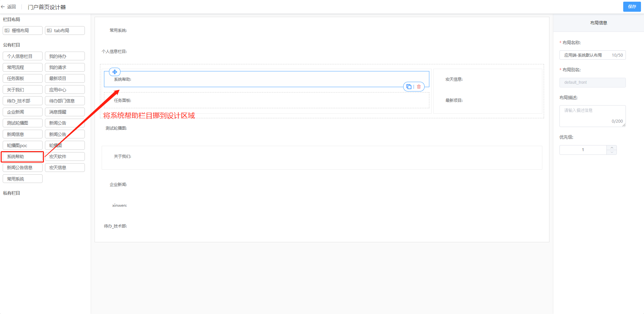The width and height of the screenshot is (644, 314).
Task: Select the 任务面板 block on the canvas
Action: point(267,100)
